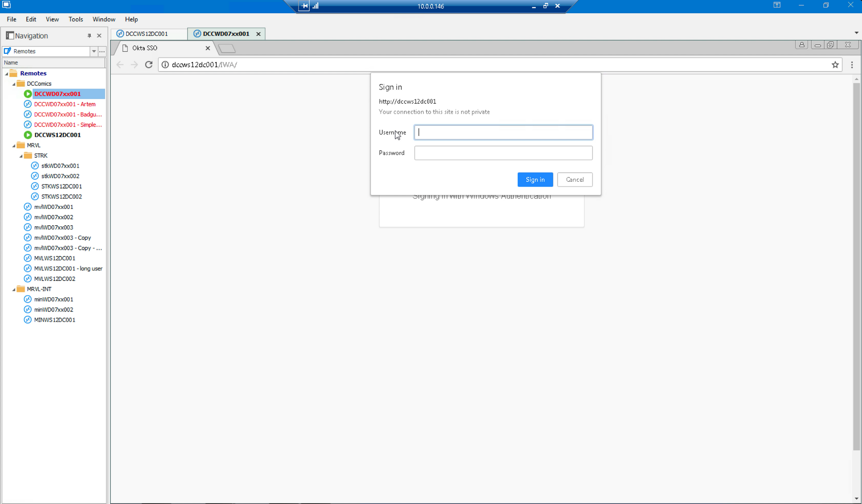
Task: Select the Okta SSO browser tab
Action: pyautogui.click(x=164, y=48)
